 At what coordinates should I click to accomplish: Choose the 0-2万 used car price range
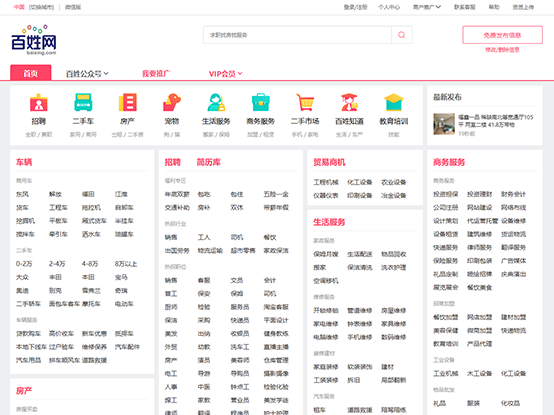click(x=24, y=264)
